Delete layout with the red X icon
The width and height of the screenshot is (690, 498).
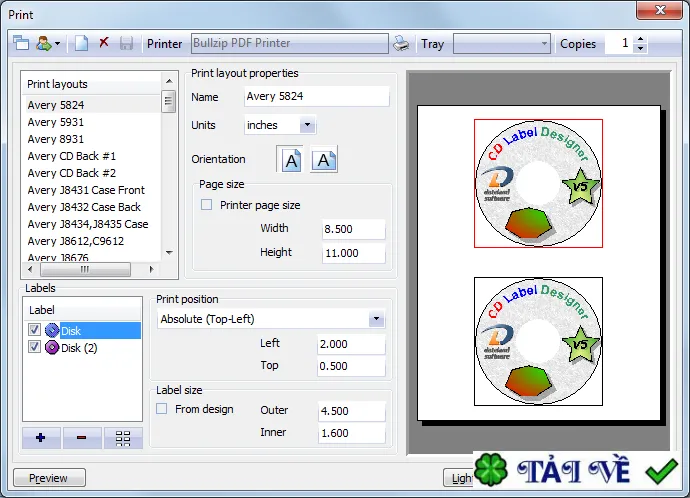pos(104,43)
